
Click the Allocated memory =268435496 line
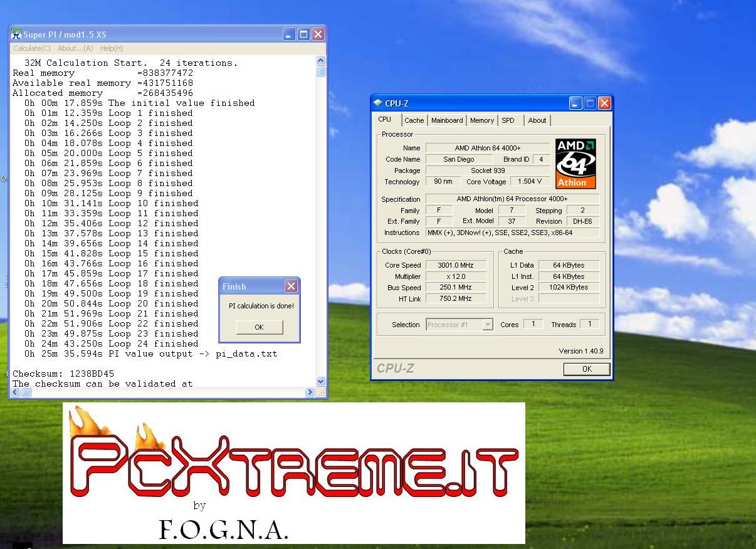103,93
